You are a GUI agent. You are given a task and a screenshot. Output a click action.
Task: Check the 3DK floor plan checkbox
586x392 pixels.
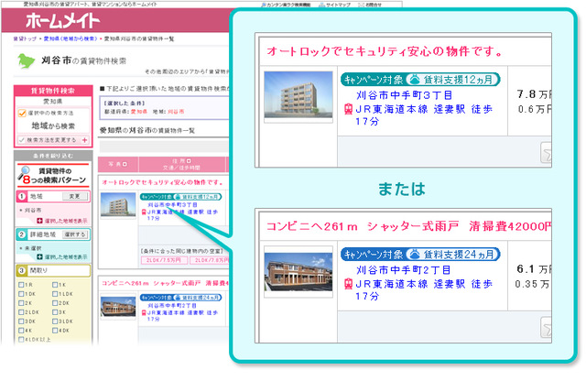[x=21, y=321]
